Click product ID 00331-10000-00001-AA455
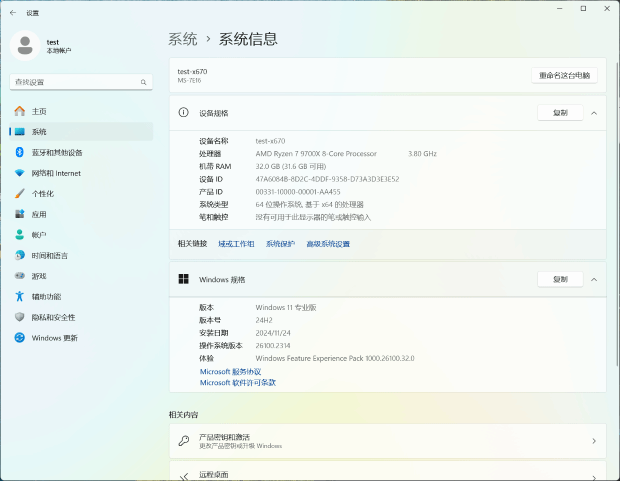The image size is (620, 481). (298, 191)
